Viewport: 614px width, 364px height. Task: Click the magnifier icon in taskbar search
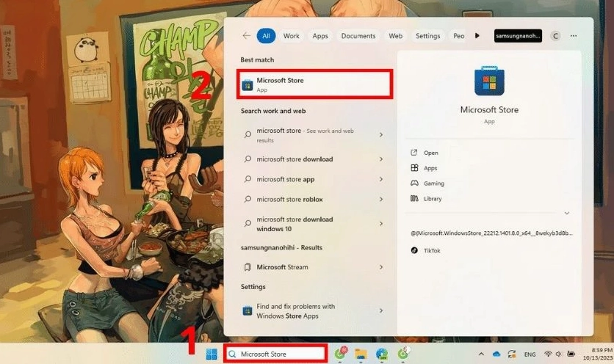(232, 354)
